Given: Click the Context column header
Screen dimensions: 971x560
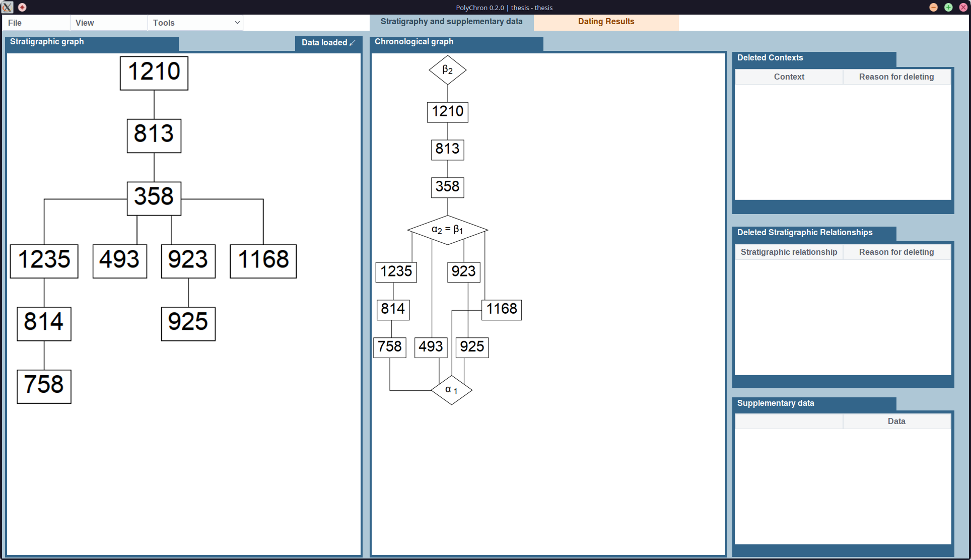Looking at the screenshot, I should click(789, 77).
